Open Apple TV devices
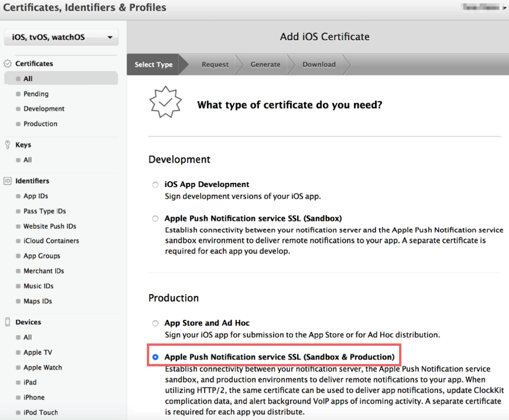This screenshot has height=420, width=509. tap(38, 352)
